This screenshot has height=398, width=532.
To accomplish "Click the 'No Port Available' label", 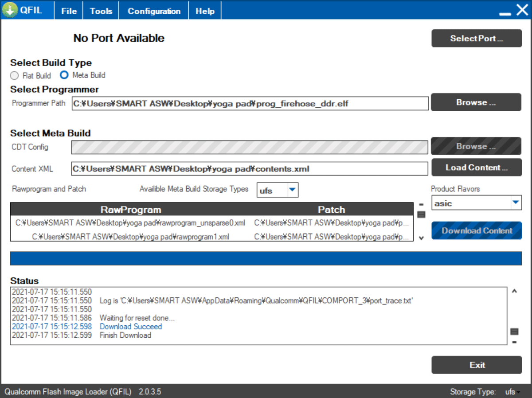I will (x=119, y=38).
